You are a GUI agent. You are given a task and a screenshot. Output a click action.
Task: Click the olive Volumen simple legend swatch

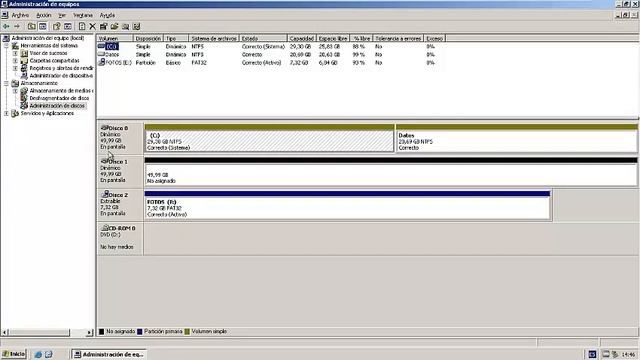tap(187, 331)
